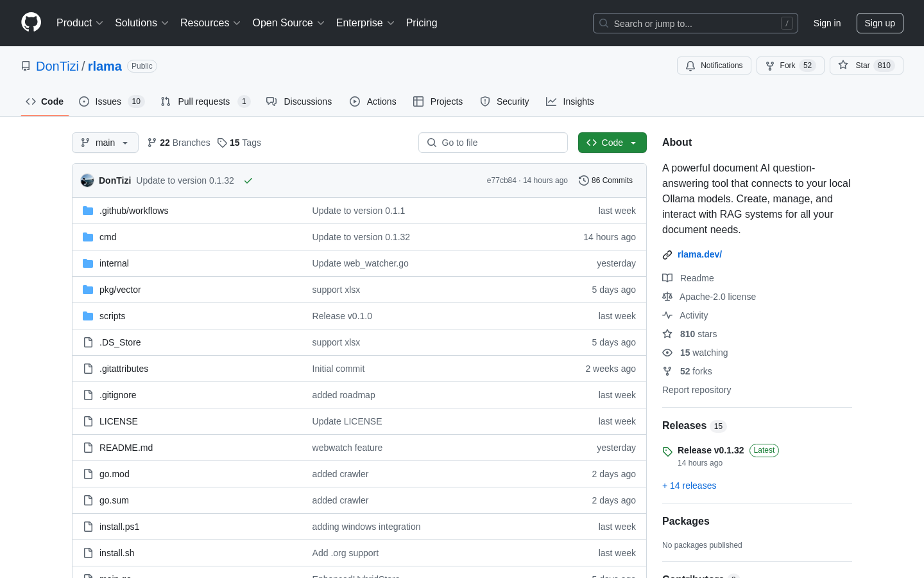This screenshot has width=924, height=578.
Task: Click the book icon next to Readme
Action: point(667,278)
